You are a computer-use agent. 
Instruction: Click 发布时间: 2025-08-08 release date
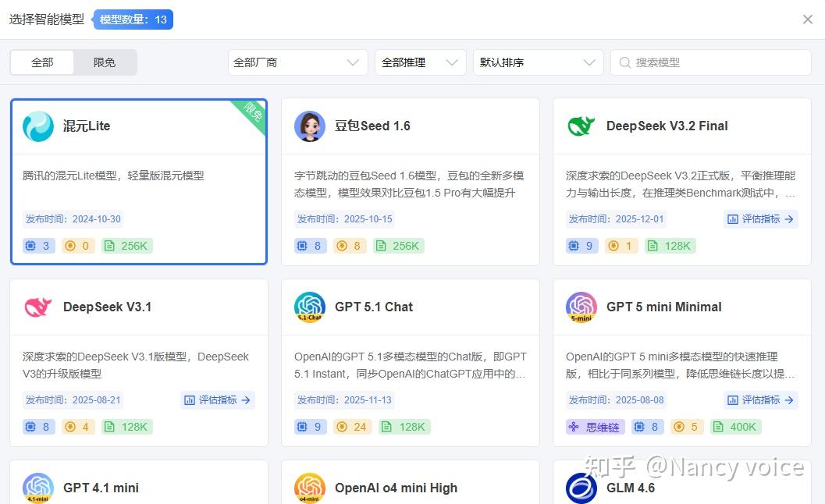[x=616, y=399]
